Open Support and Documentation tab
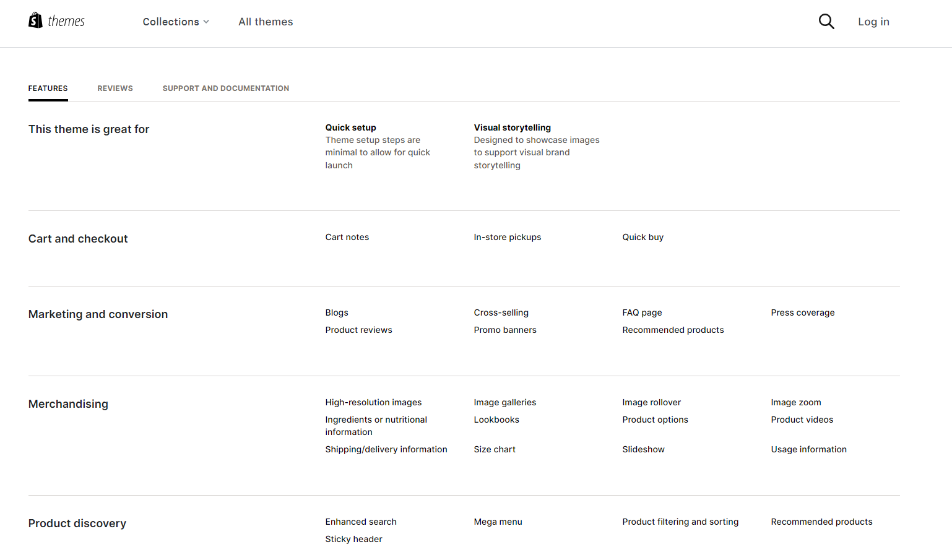 click(x=226, y=88)
